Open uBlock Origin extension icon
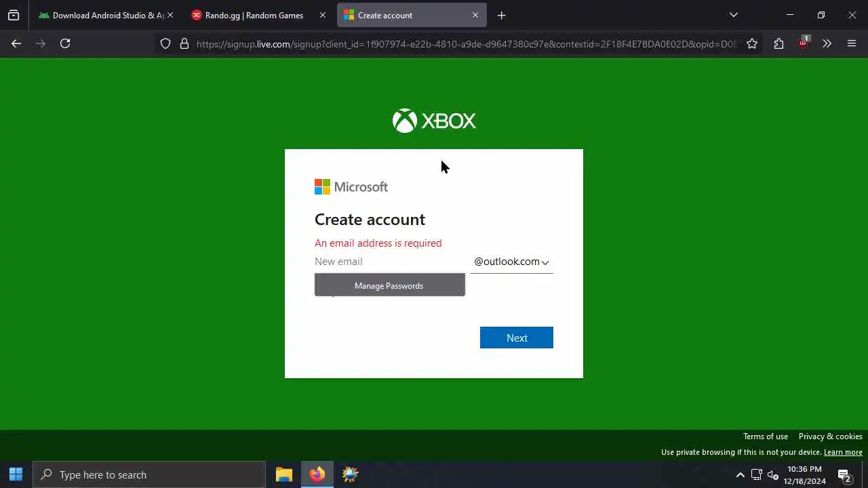Image resolution: width=868 pixels, height=488 pixels. click(804, 42)
